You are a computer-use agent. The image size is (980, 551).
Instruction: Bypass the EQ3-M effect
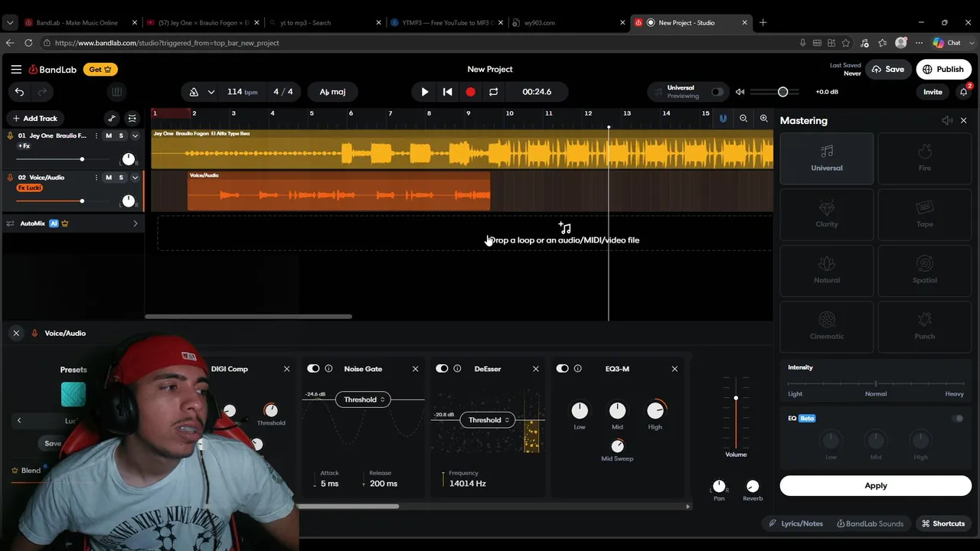563,369
